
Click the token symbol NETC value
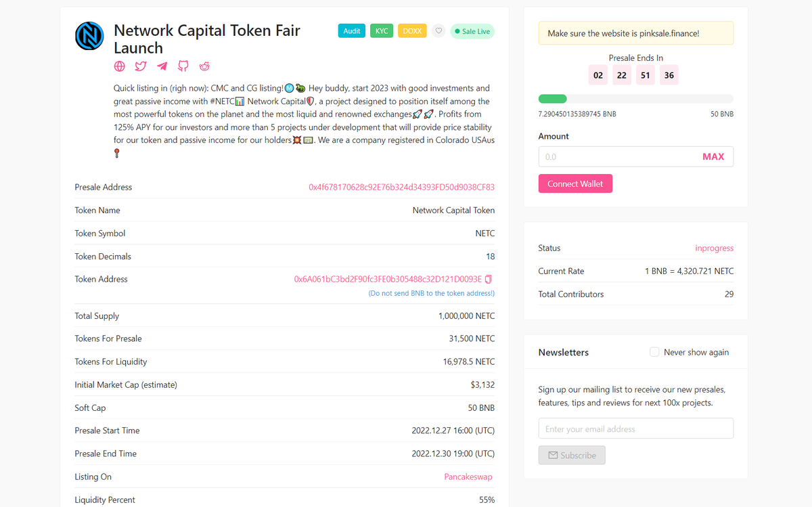click(485, 234)
